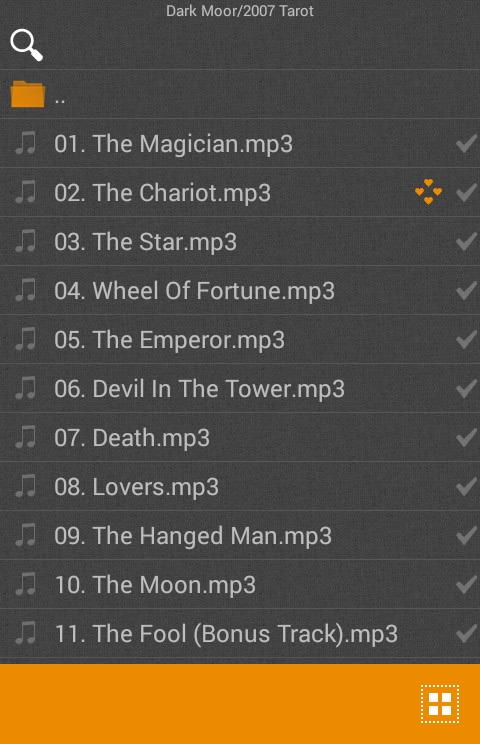Select the '..' parent directory entry

tap(240, 94)
